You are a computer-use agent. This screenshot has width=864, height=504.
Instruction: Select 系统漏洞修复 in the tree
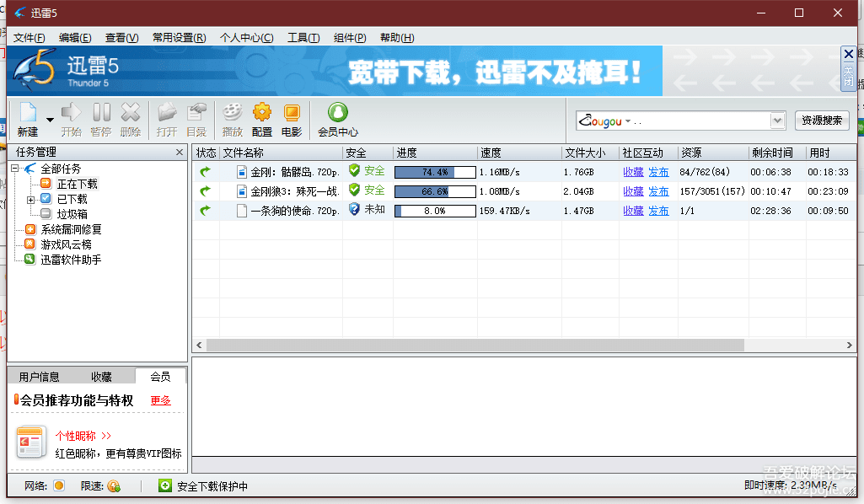point(71,229)
